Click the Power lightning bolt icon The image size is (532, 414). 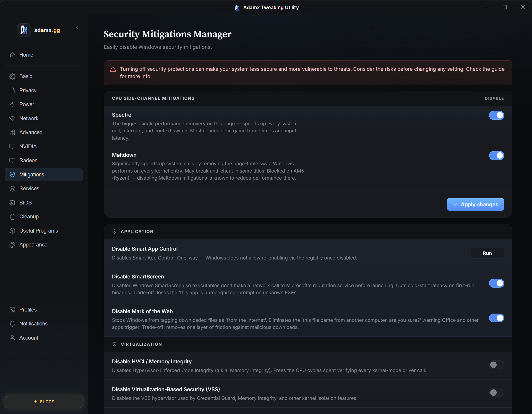point(12,104)
